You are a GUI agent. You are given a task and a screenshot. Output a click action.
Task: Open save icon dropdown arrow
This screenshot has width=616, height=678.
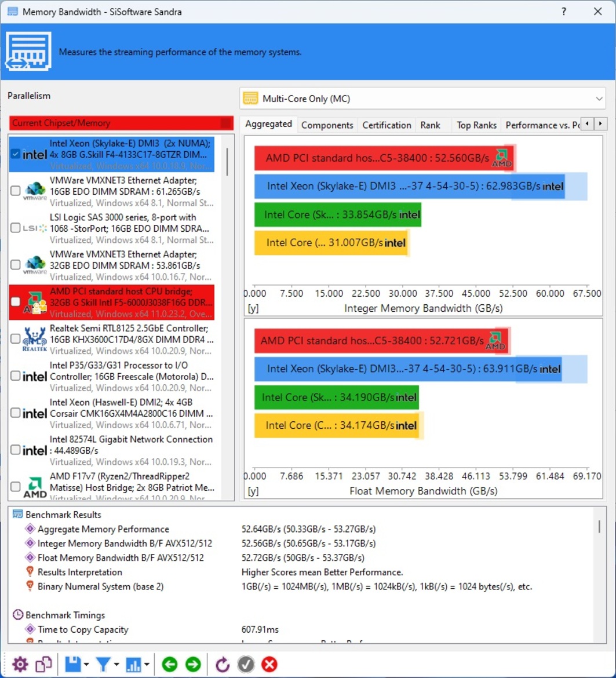(86, 665)
